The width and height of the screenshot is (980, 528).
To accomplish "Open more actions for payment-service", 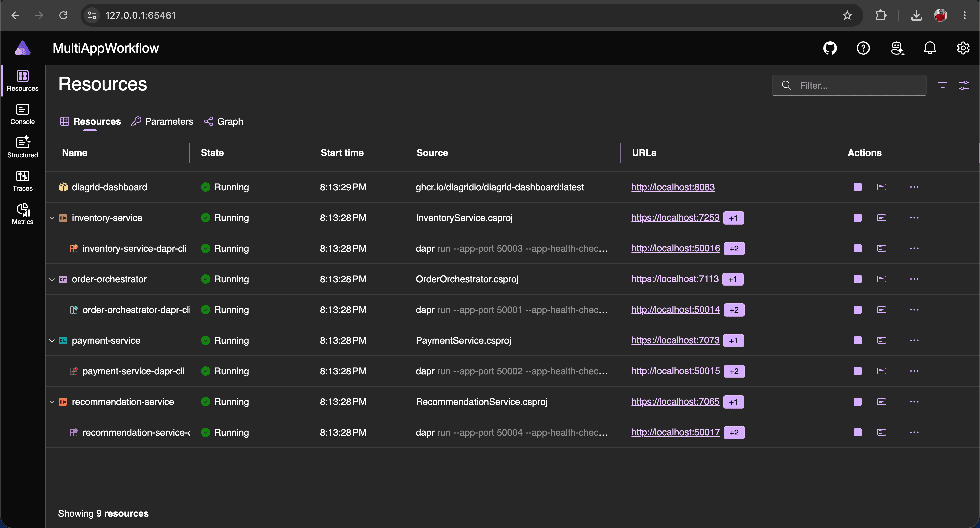I will coord(914,340).
